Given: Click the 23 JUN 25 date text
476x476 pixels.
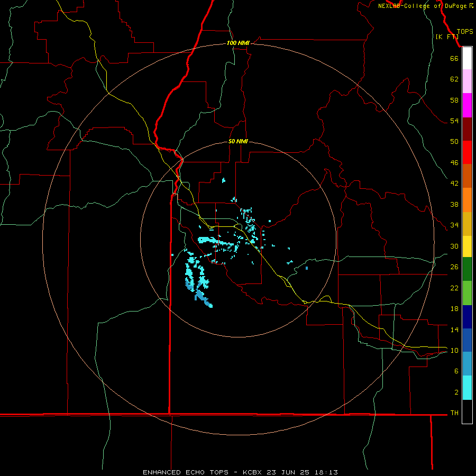Looking at the screenshot, I should [288, 472].
